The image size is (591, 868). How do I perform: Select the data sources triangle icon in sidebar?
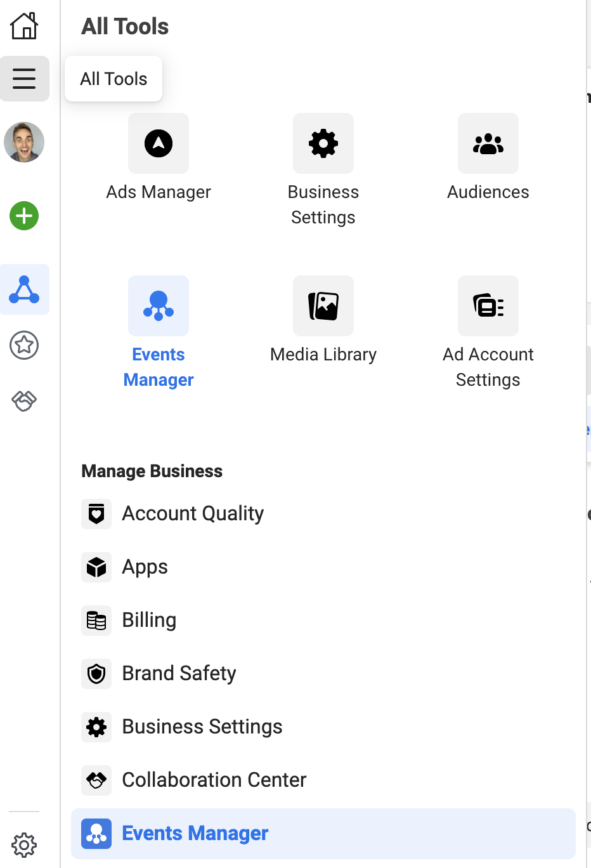[25, 289]
